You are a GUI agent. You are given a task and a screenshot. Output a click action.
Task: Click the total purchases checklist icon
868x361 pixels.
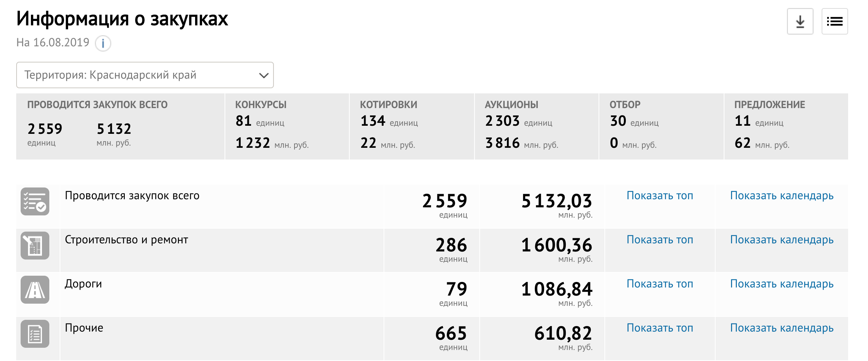pyautogui.click(x=35, y=201)
